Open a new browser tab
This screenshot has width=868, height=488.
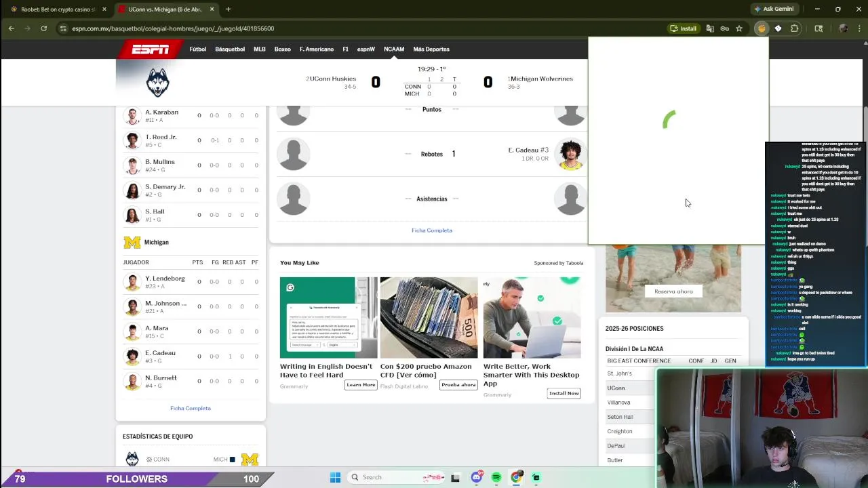point(228,9)
